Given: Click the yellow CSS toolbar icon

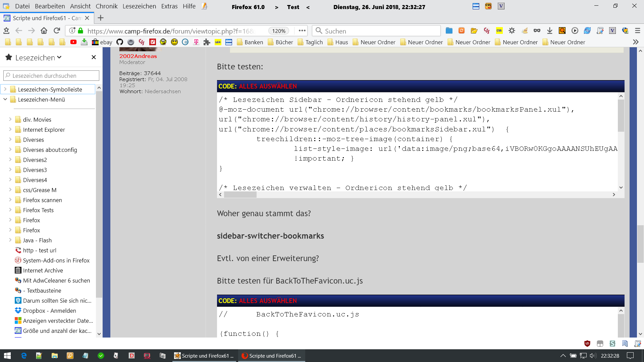Looking at the screenshot, I should click(499, 31).
